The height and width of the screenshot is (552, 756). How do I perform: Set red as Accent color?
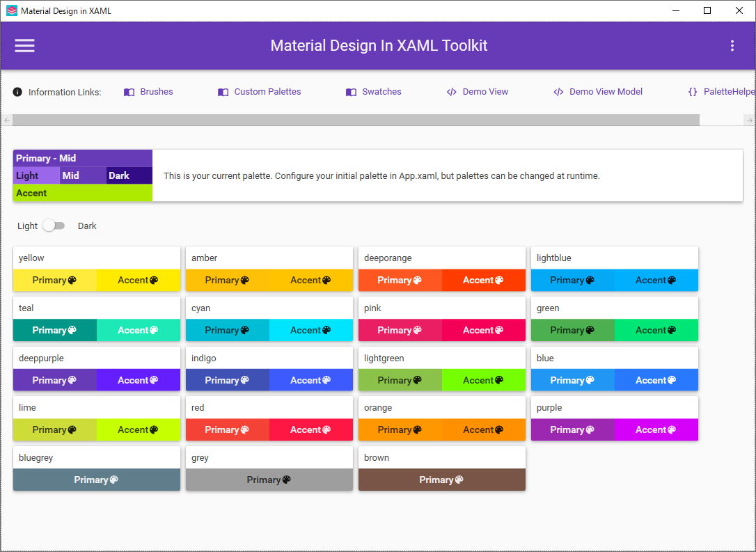coord(311,429)
